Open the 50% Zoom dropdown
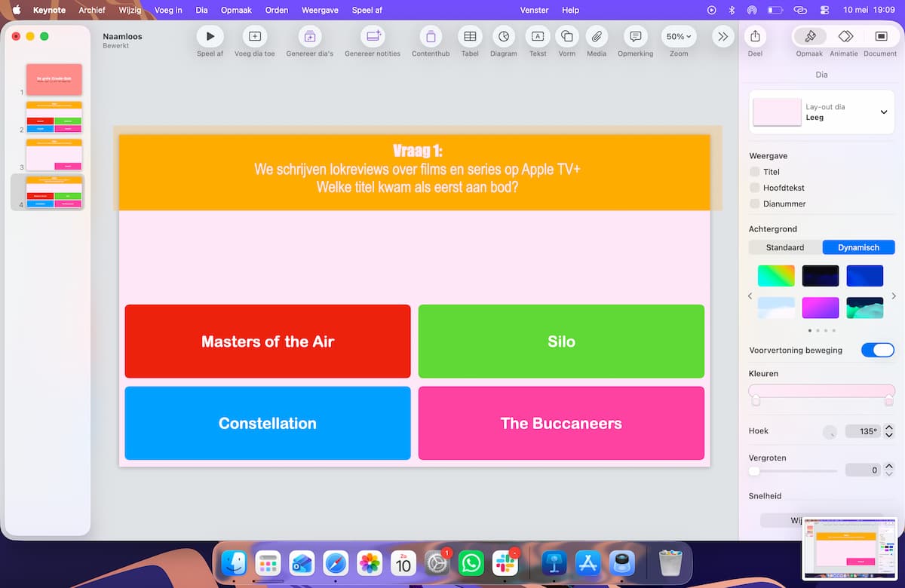This screenshot has width=905, height=588. [679, 36]
